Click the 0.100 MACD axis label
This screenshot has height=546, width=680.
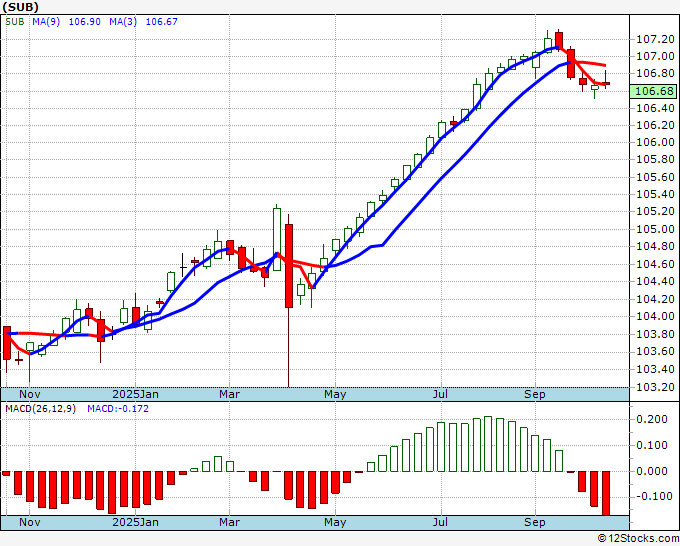coord(652,445)
